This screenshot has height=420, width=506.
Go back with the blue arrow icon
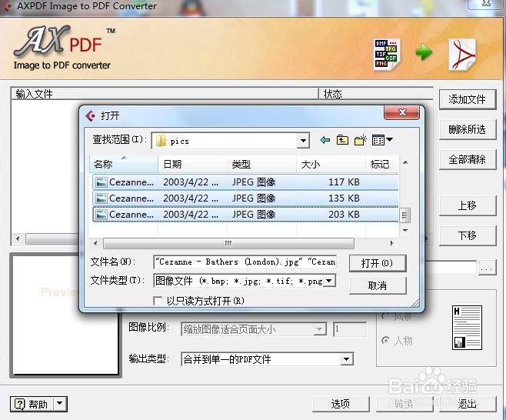325,140
